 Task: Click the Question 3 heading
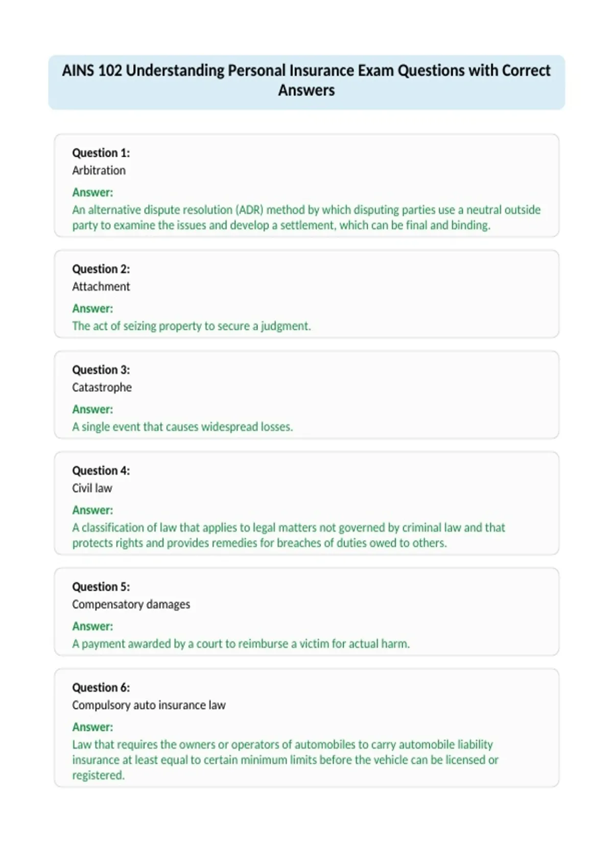tap(101, 370)
